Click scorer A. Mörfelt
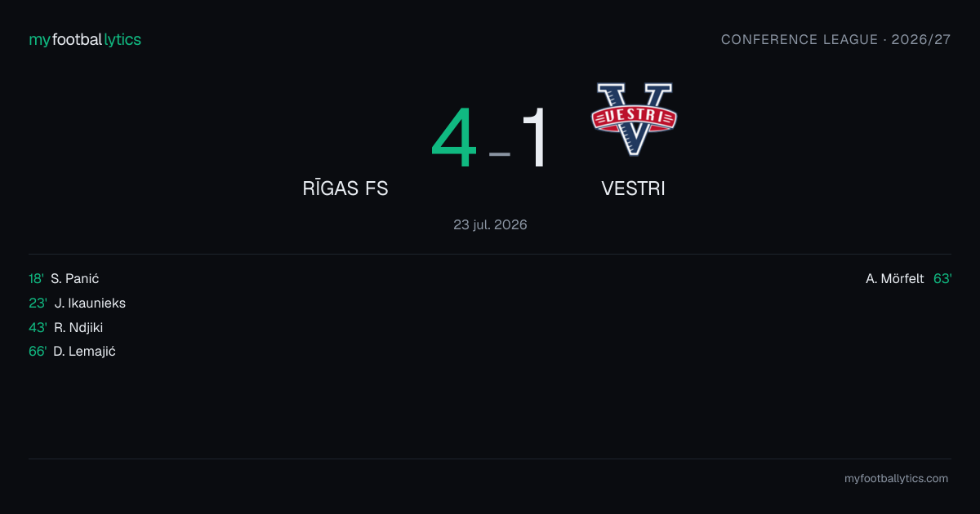The height and width of the screenshot is (514, 980). pos(895,278)
